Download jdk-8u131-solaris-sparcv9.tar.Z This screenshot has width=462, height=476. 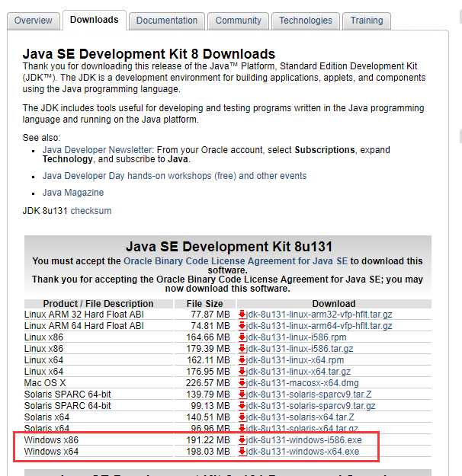click(309, 395)
